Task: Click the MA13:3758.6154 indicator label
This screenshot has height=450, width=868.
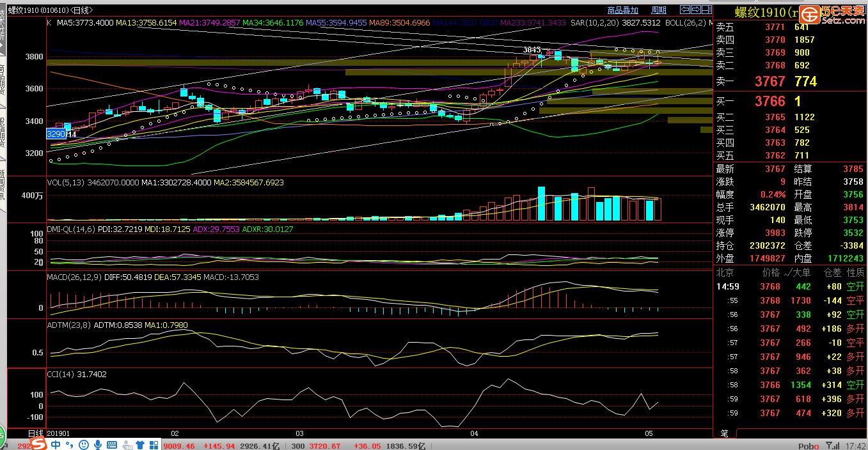Action: point(146,22)
